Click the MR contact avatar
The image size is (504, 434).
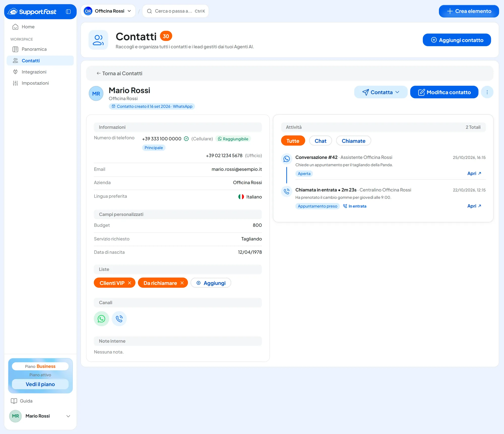(x=96, y=94)
